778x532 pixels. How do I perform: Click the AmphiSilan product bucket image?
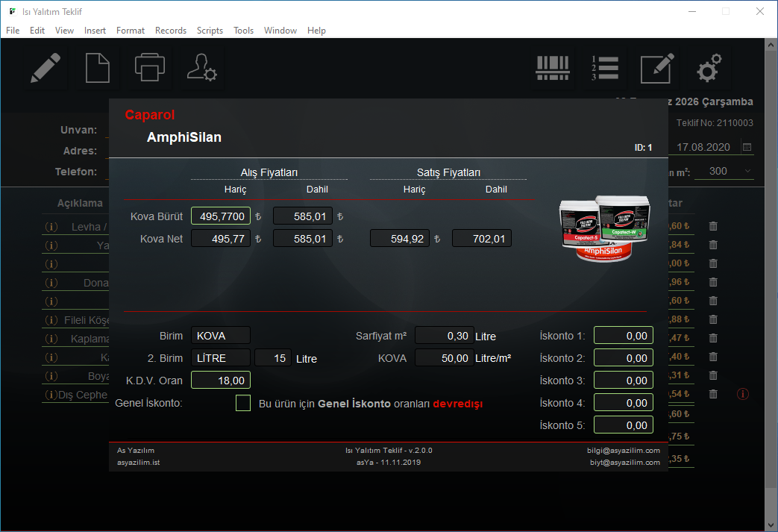click(x=604, y=228)
